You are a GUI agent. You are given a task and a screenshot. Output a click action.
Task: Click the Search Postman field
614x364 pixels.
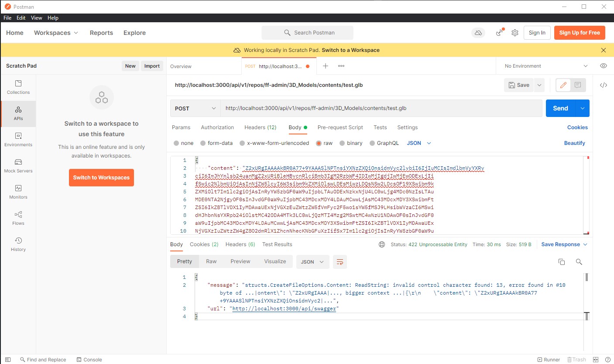point(308,33)
